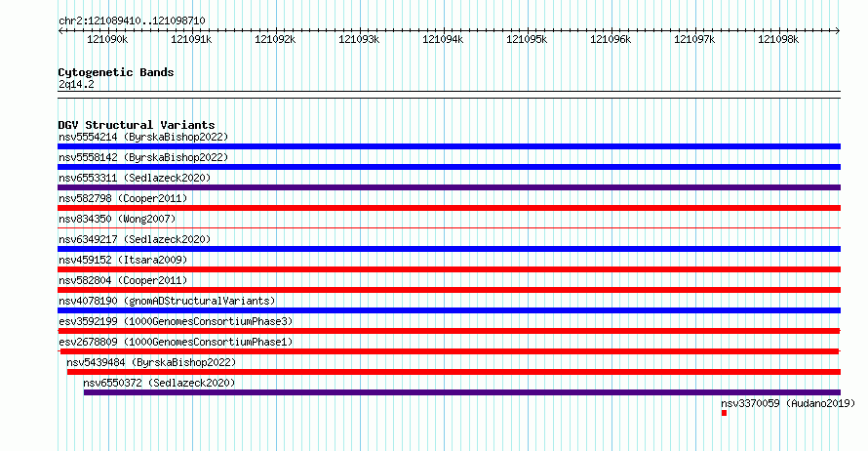The image size is (868, 451).
Task: Click the esv2678809 (1000GenomesConsortiumPhase1) label
Action: (176, 342)
